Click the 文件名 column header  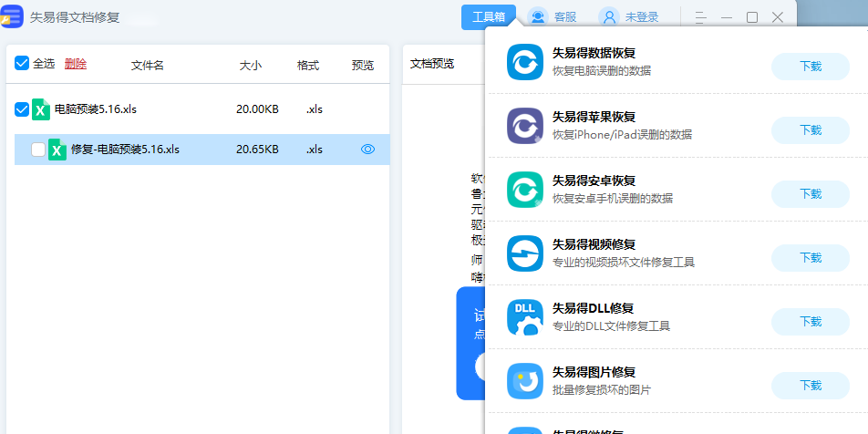pos(148,66)
